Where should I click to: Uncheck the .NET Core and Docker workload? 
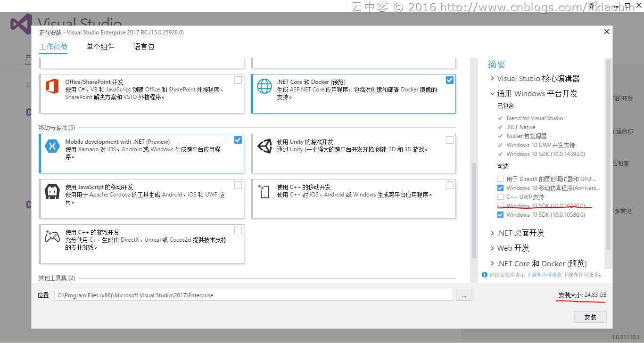pos(450,80)
